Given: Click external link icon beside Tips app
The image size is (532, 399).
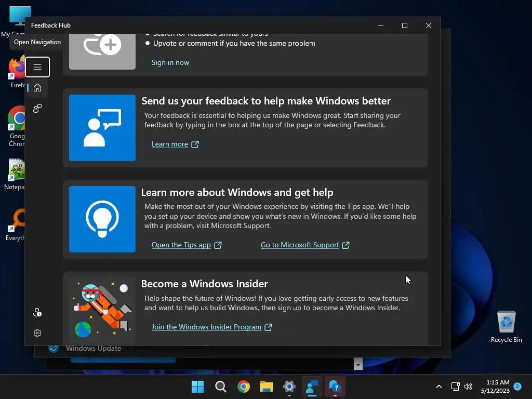Looking at the screenshot, I should (x=218, y=245).
